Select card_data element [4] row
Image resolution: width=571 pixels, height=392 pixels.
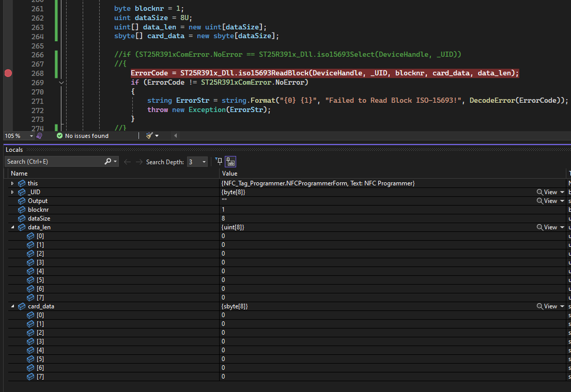click(x=287, y=350)
